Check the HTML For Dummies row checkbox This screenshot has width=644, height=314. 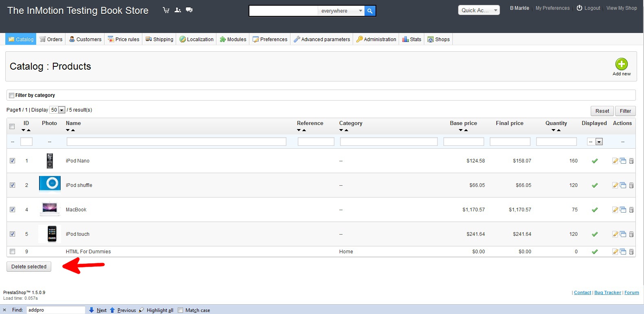(x=12, y=252)
